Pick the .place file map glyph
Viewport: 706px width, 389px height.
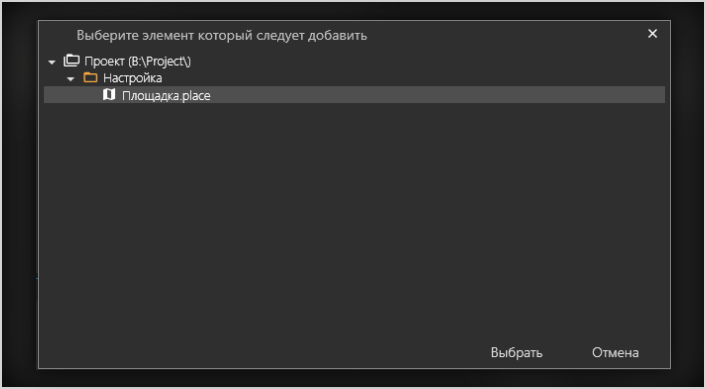pos(109,95)
